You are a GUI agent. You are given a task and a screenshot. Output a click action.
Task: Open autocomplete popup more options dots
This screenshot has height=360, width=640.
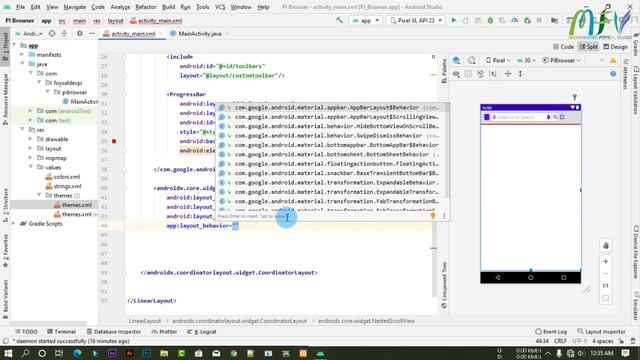pos(444,216)
